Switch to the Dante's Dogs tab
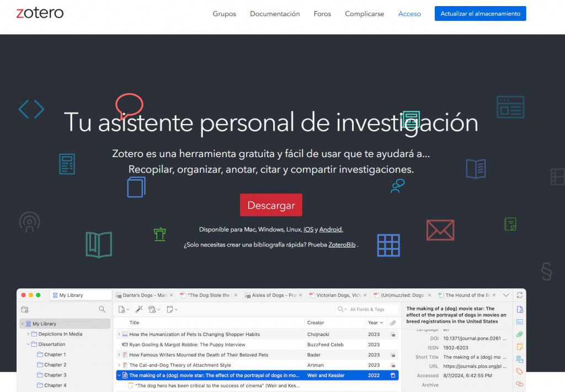The image size is (565, 392). click(x=145, y=295)
